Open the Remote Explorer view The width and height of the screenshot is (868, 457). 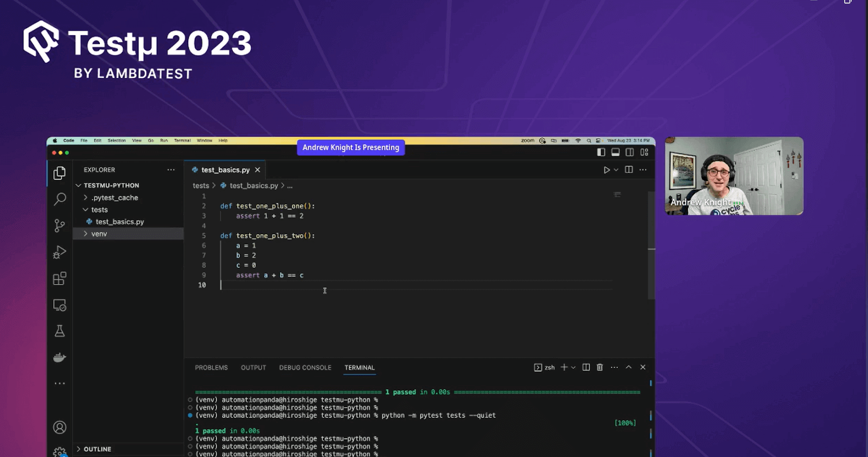click(60, 305)
